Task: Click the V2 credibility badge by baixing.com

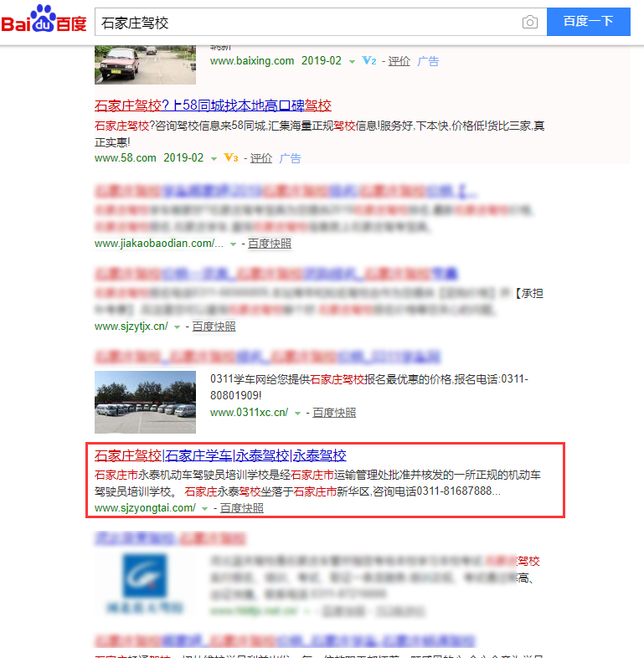Action: [x=369, y=61]
